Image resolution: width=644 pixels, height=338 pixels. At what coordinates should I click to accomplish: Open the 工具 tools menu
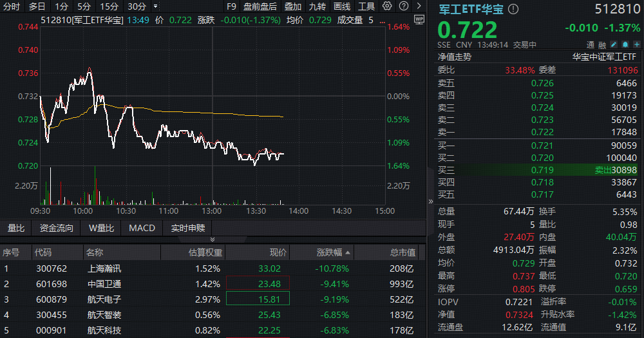[x=366, y=6]
